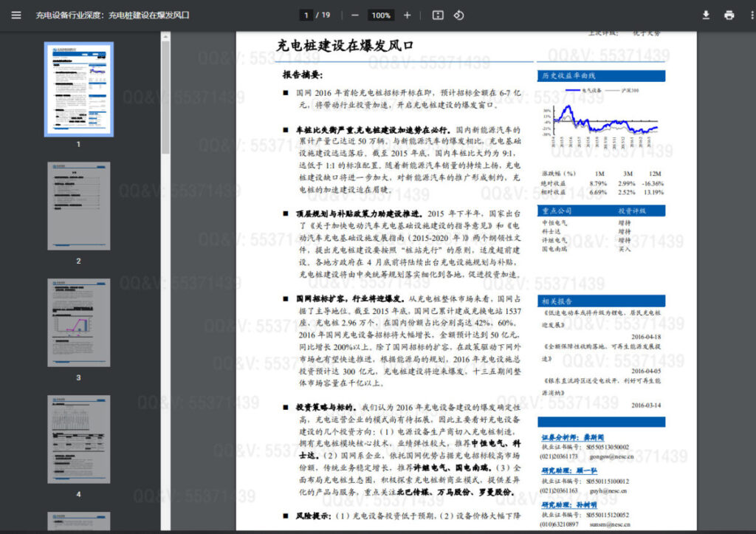
Task: Zoom in with the plus button
Action: (x=408, y=15)
